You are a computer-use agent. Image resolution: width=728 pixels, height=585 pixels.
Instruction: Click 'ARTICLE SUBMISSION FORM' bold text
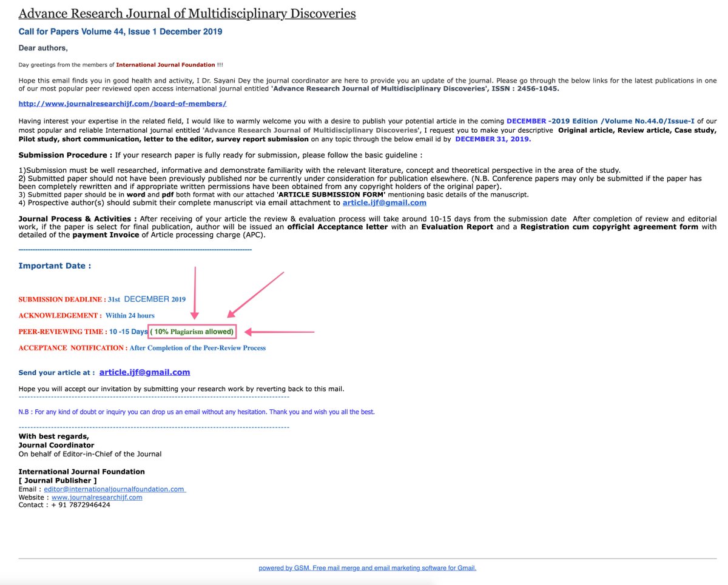pyautogui.click(x=331, y=195)
